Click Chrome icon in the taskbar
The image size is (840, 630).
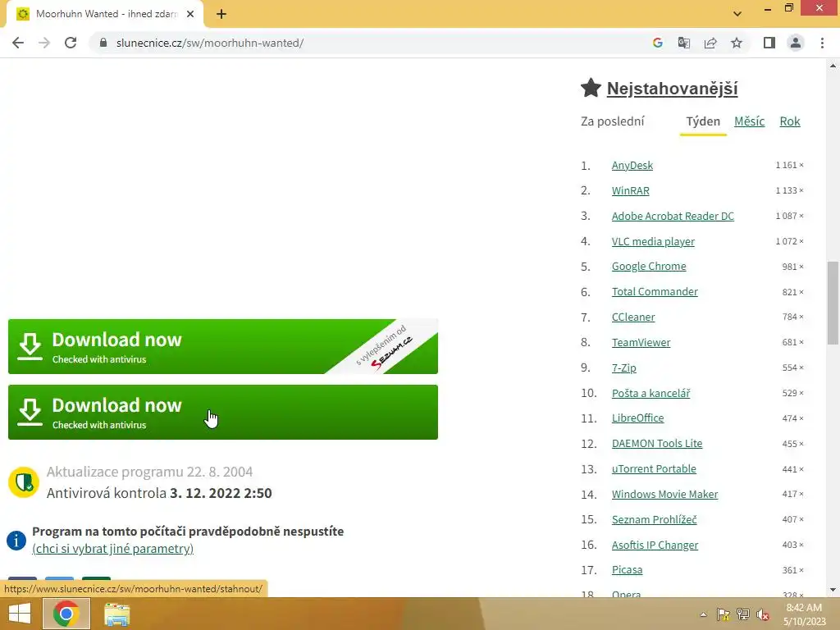(66, 614)
